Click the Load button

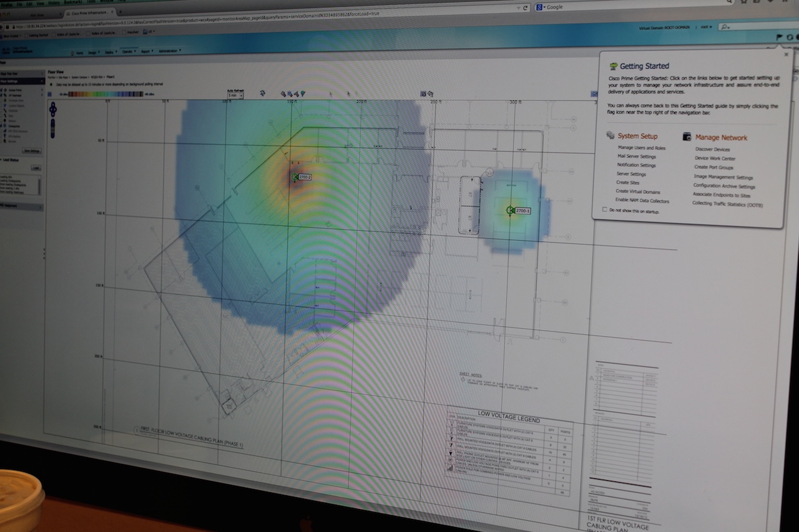point(36,167)
